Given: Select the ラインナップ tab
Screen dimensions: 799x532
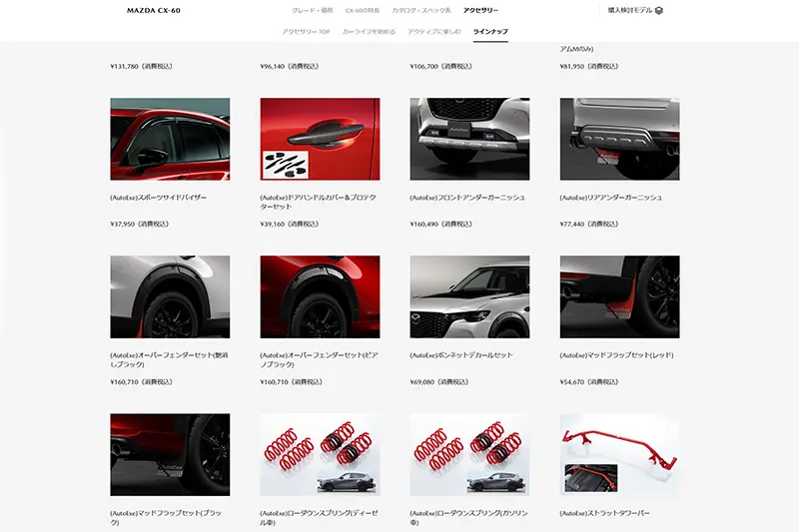Looking at the screenshot, I should tap(490, 32).
